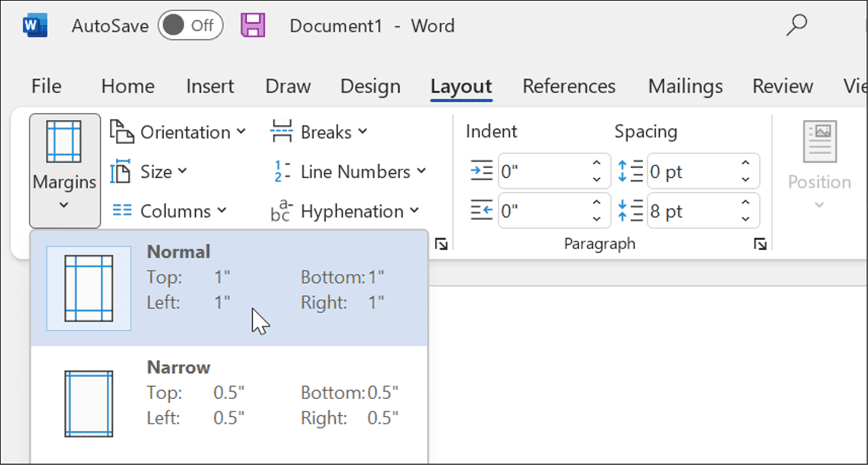Open the Draw ribbon tab

[x=287, y=86]
